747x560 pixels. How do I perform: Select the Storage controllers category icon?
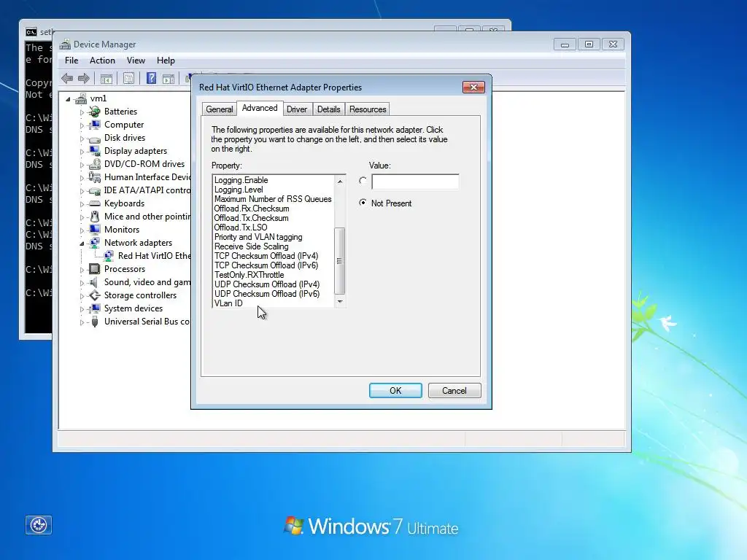coord(95,295)
